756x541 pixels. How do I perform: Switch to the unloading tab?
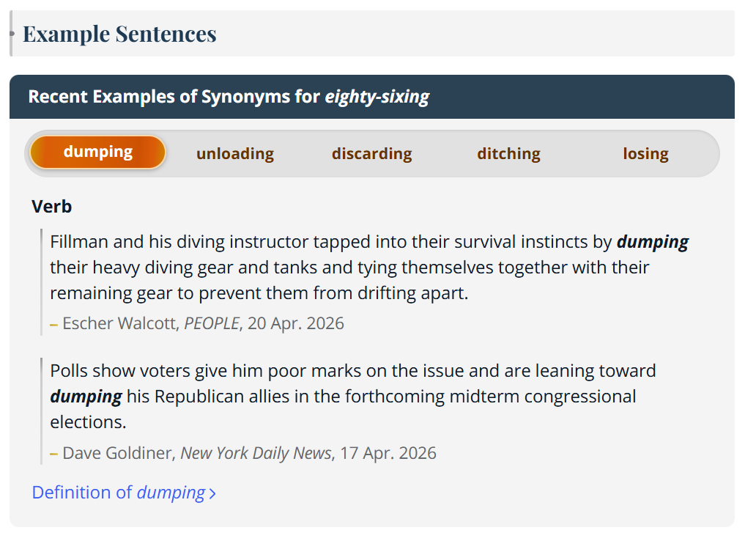(235, 153)
